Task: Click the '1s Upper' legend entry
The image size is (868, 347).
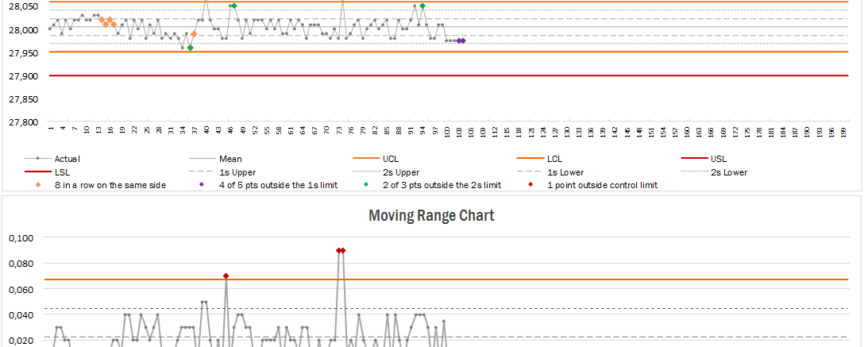Action: [x=237, y=172]
